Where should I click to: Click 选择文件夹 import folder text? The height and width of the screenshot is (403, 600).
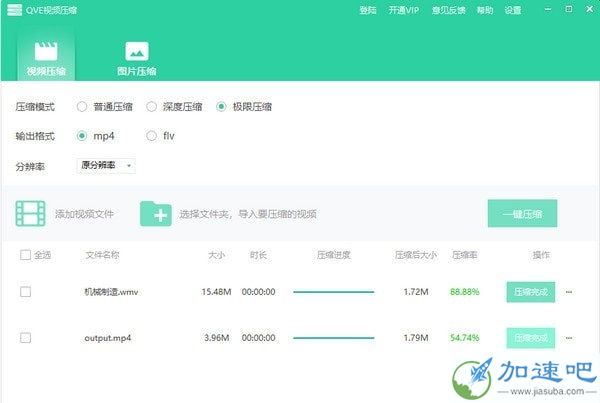[x=248, y=214]
